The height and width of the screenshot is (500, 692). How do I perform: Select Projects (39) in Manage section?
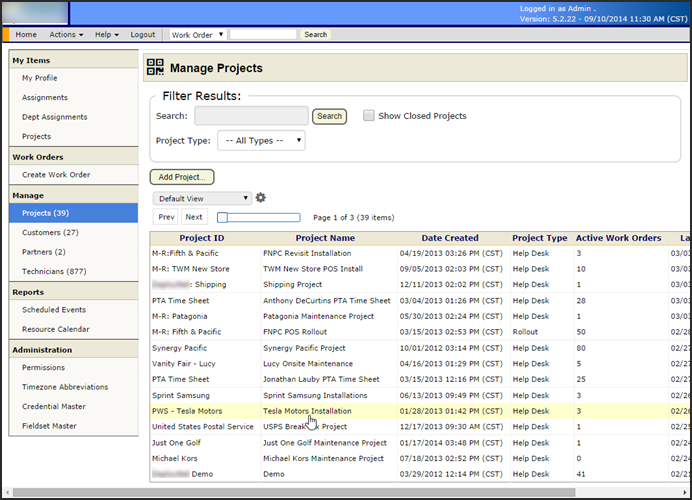[x=73, y=213]
